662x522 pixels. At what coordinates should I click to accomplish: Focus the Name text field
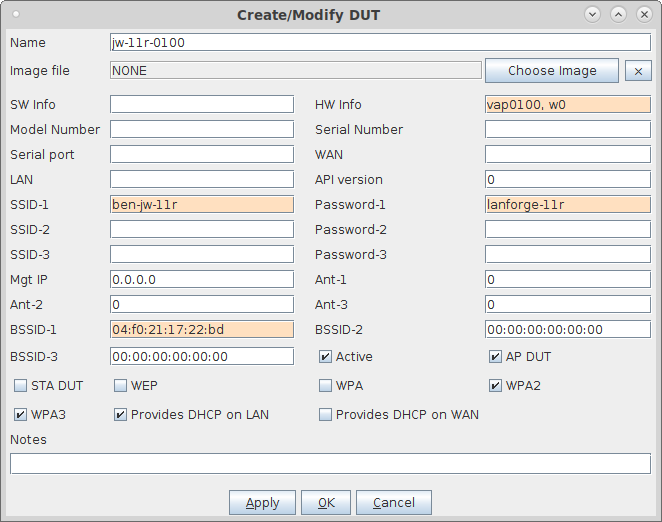(380, 43)
